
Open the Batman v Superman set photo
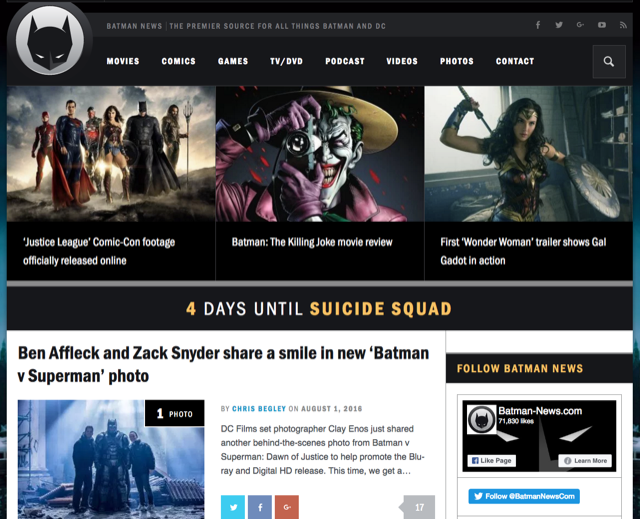111,459
